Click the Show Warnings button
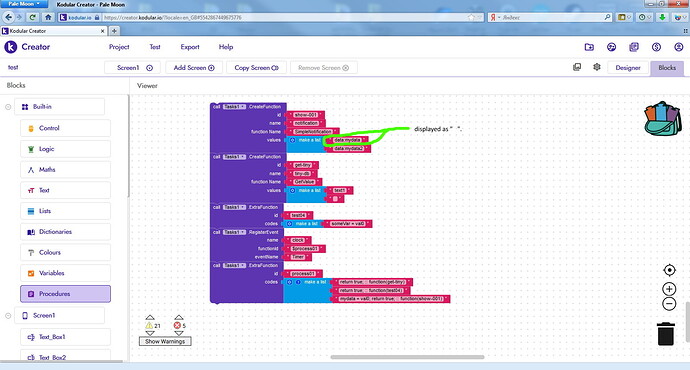This screenshot has height=370, width=690. (x=165, y=341)
